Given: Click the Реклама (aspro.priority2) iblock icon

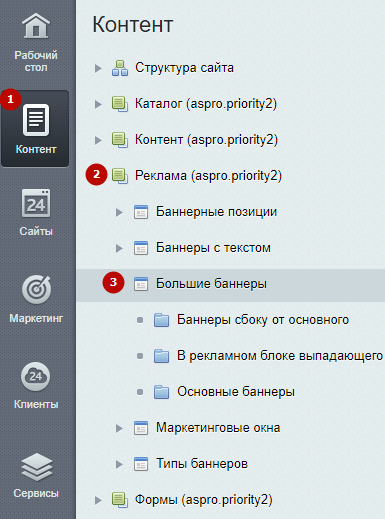Looking at the screenshot, I should tap(120, 176).
